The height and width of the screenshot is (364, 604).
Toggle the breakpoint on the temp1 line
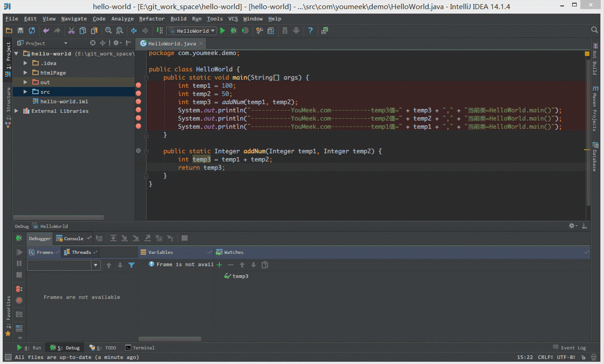[138, 85]
